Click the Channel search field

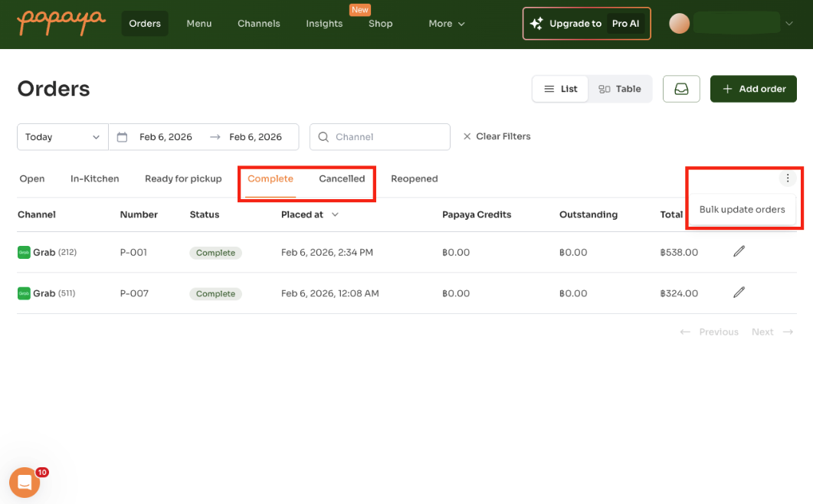pos(379,136)
